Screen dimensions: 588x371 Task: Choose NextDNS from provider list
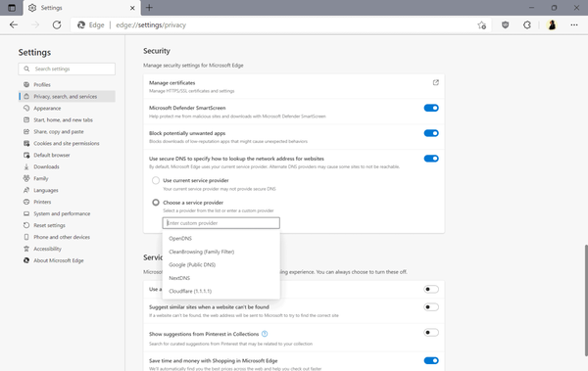pos(220,278)
